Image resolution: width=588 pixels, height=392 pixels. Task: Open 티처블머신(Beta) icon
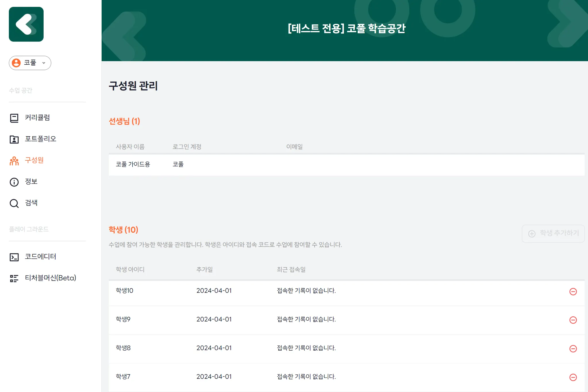14,278
